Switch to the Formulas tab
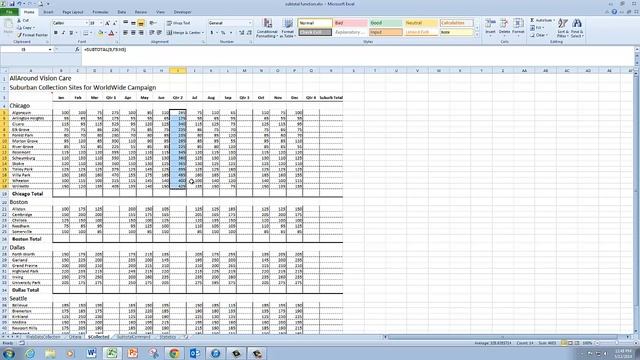Screen dimensions: 640x360 [100, 12]
